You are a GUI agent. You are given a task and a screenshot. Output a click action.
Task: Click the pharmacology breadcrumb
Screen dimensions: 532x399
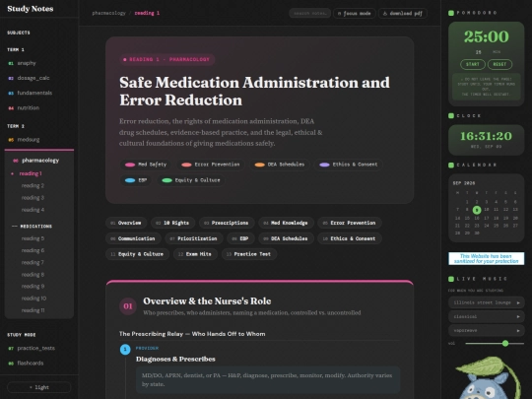108,13
